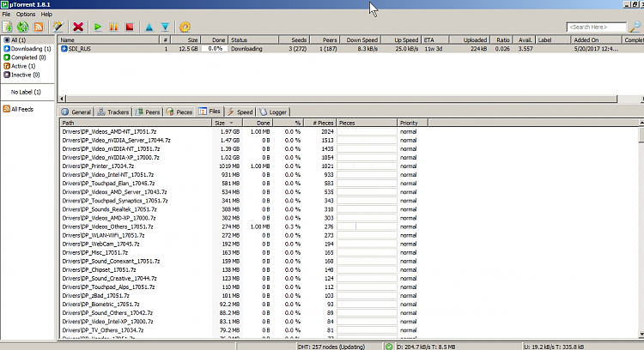The image size is (644, 350).
Task: Sort torrents by the Seeds column header
Action: coord(294,39)
